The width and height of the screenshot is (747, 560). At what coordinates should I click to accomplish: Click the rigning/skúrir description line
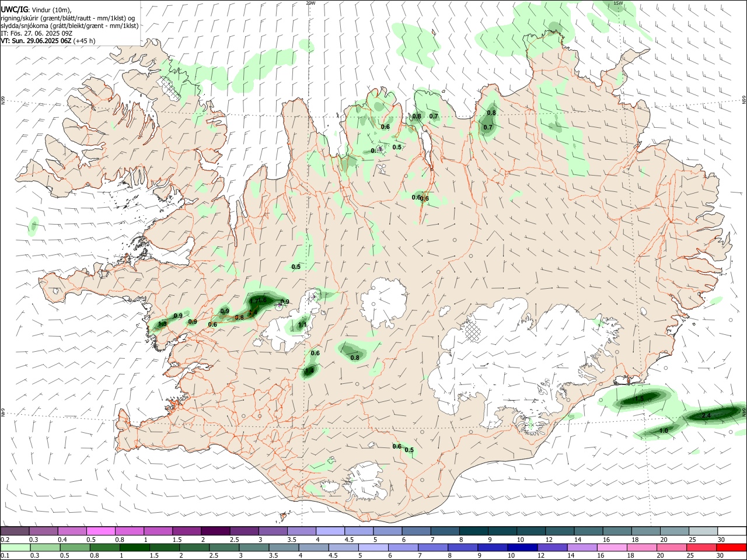pyautogui.click(x=68, y=17)
